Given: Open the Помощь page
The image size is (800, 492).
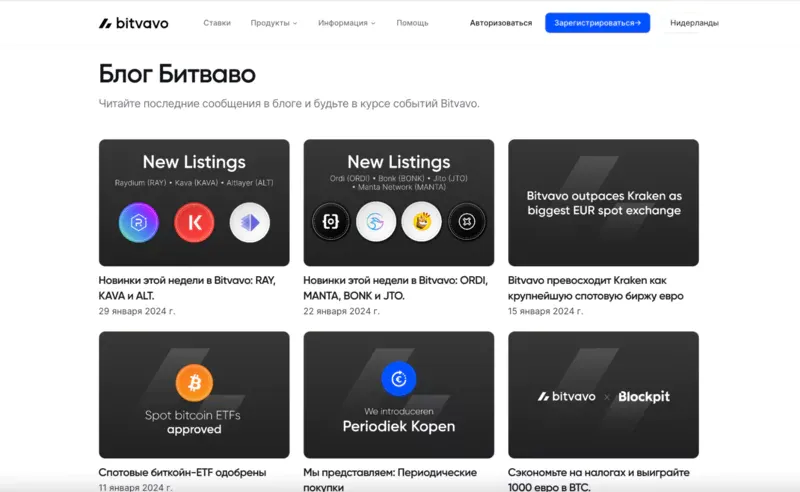Looking at the screenshot, I should 412,23.
